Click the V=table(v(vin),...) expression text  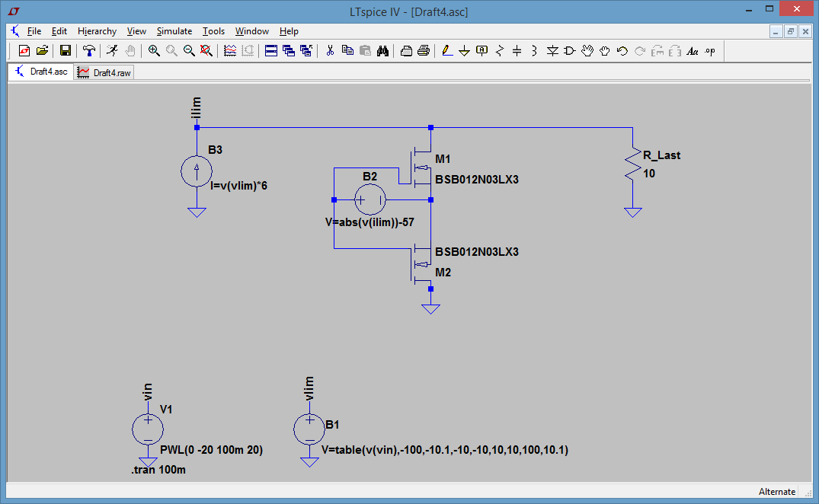[x=445, y=450]
